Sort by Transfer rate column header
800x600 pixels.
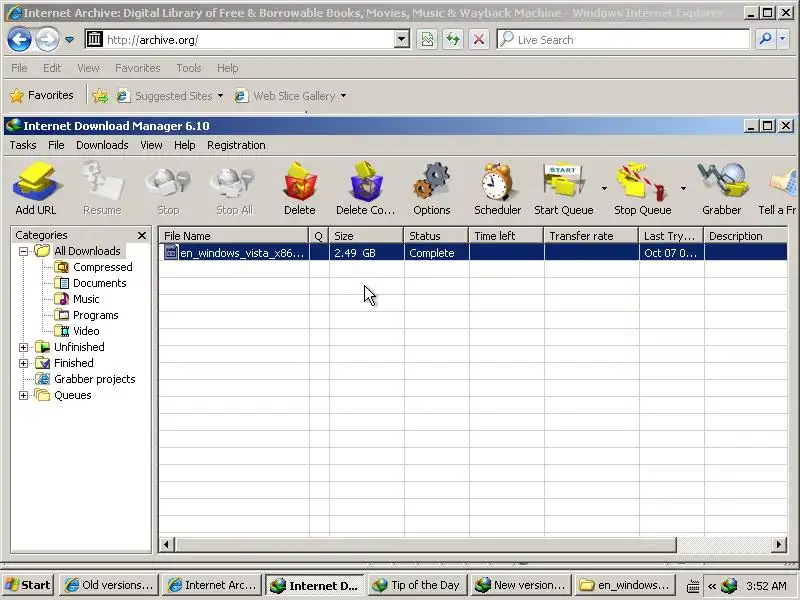coord(591,236)
